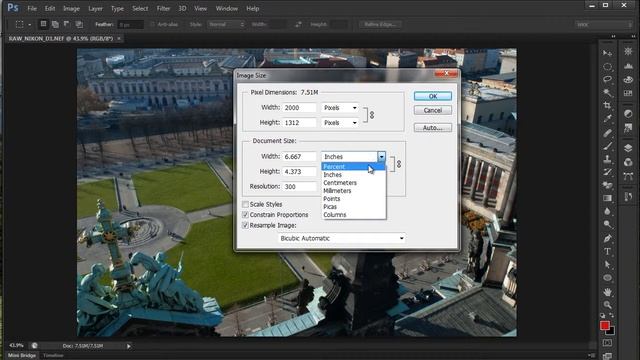The image size is (640, 360).
Task: Select the Eyedropper tool
Action: 607,119
